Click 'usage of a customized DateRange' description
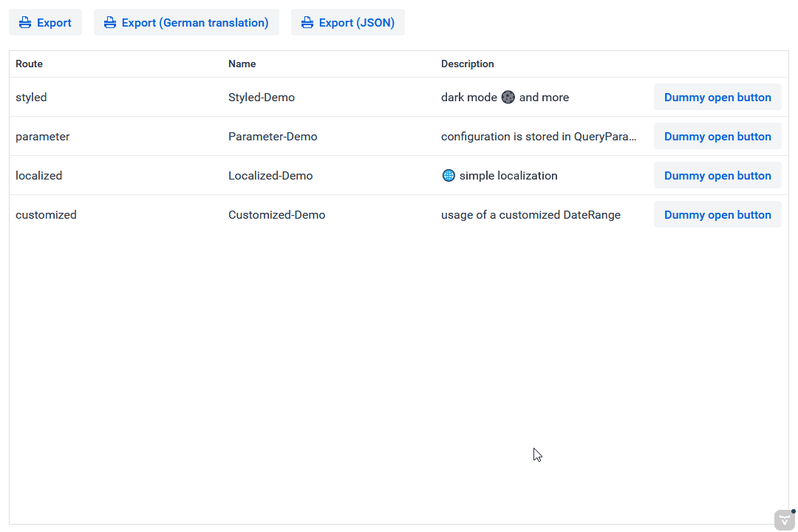Viewport: 798px width, 532px height. coord(531,215)
